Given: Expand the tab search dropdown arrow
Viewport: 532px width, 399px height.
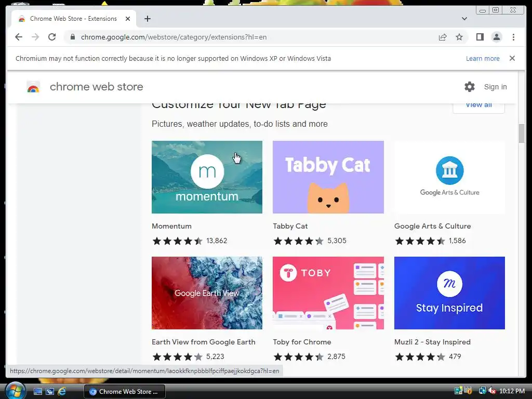Looking at the screenshot, I should (464, 19).
